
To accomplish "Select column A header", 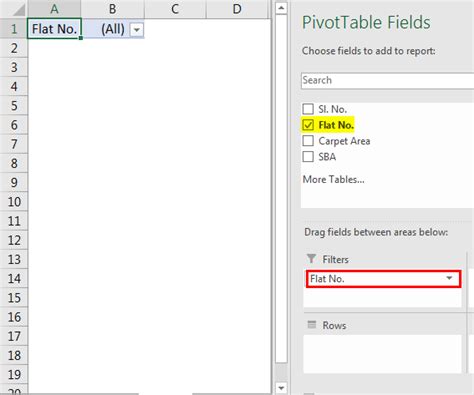I will [x=54, y=9].
